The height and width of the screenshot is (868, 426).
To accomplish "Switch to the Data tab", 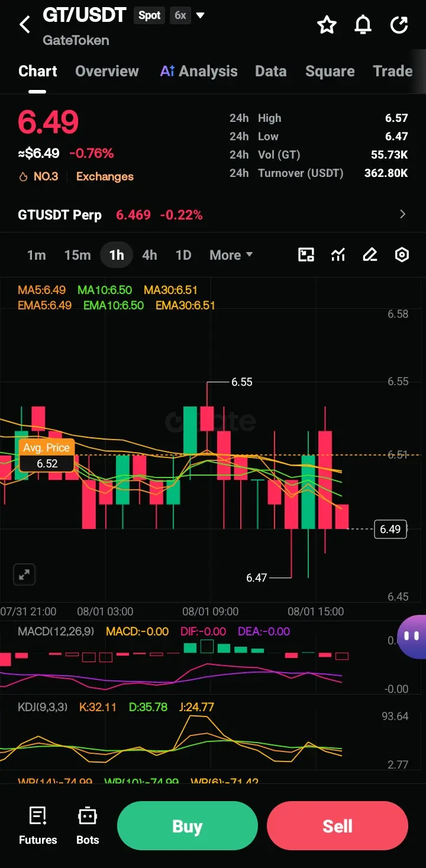I will coord(271,71).
